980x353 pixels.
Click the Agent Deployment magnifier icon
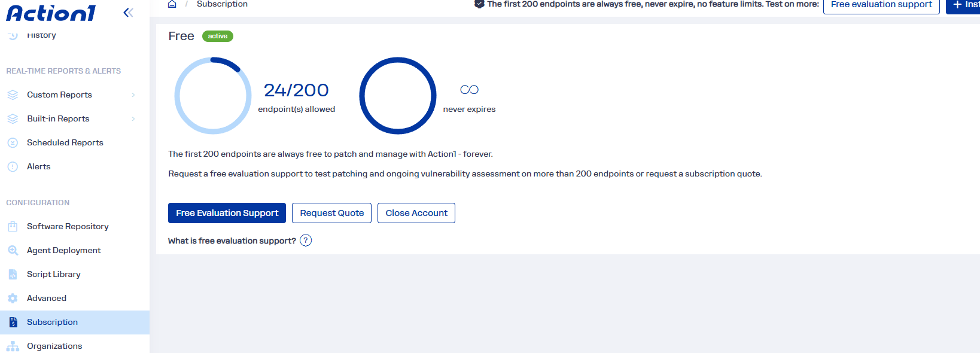[x=13, y=250]
